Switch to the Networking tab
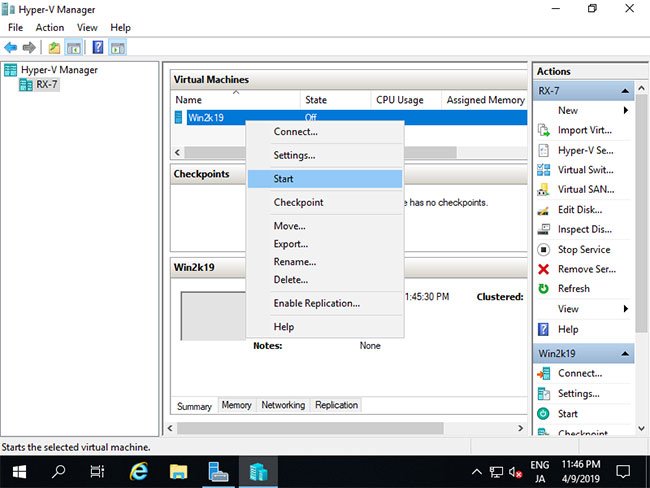650x488 pixels. pos(283,405)
